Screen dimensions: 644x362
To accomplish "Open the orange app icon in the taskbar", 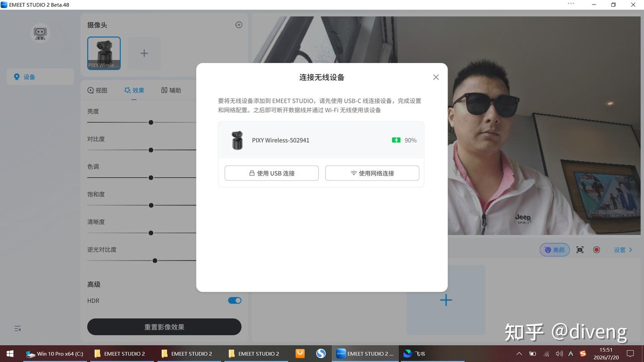I will coord(300,354).
